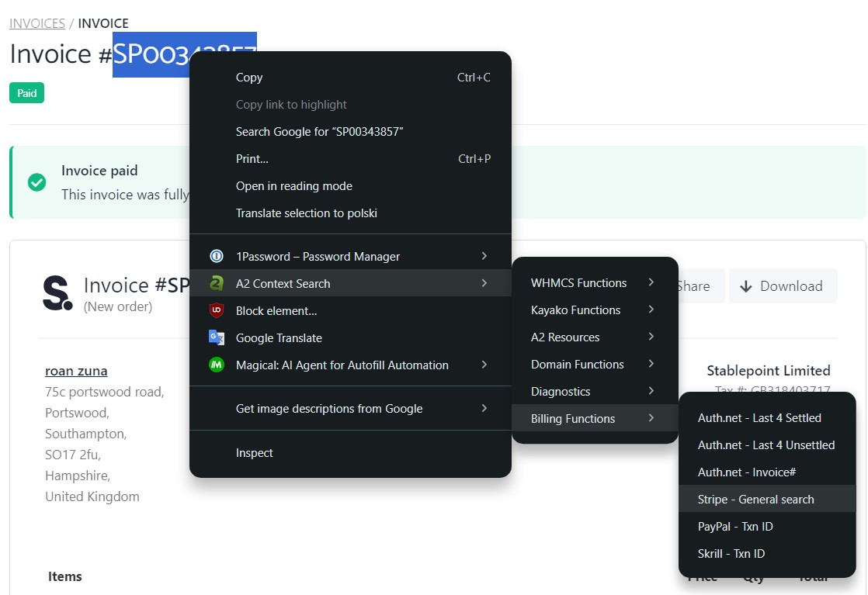Click the green Paid status badge
The width and height of the screenshot is (868, 595).
[26, 93]
